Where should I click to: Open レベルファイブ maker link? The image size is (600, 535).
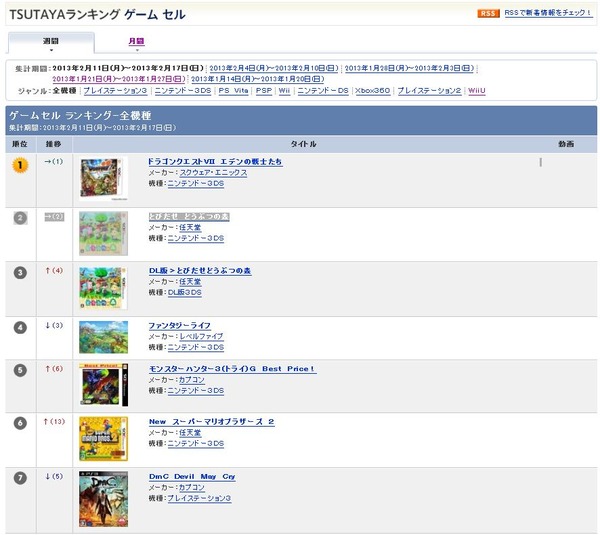201,336
